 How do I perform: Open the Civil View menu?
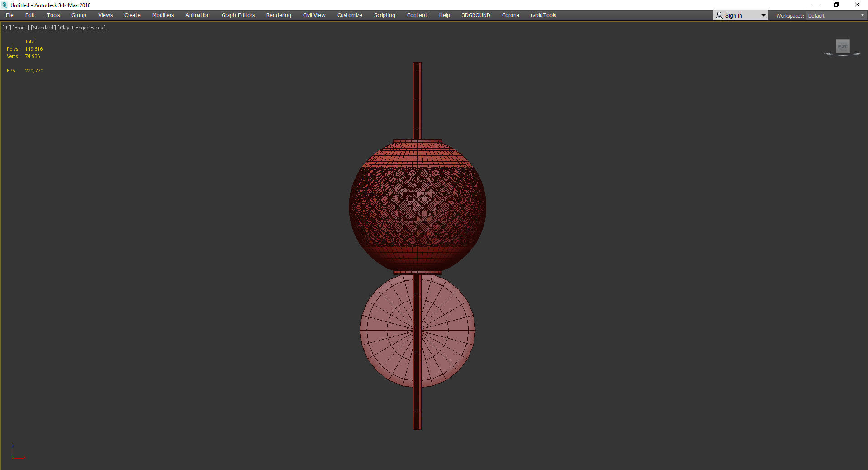pyautogui.click(x=314, y=15)
